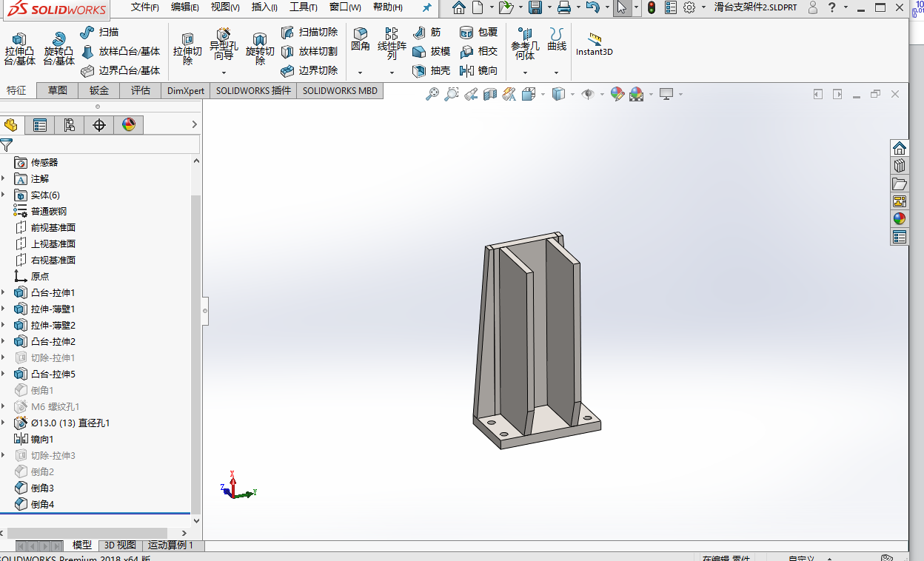Screen dimensions: 924x561
Task: Open the FeatureManager design tree tab
Action: [11, 125]
